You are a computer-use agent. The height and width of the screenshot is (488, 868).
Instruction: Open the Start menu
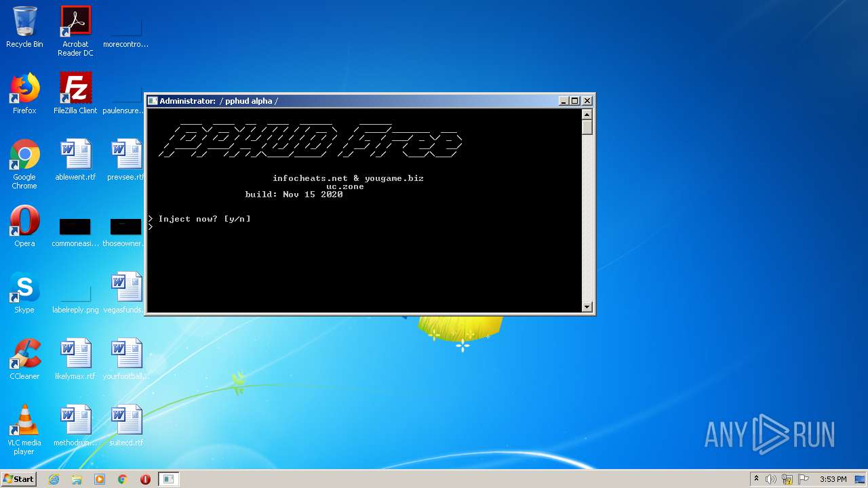(18, 479)
